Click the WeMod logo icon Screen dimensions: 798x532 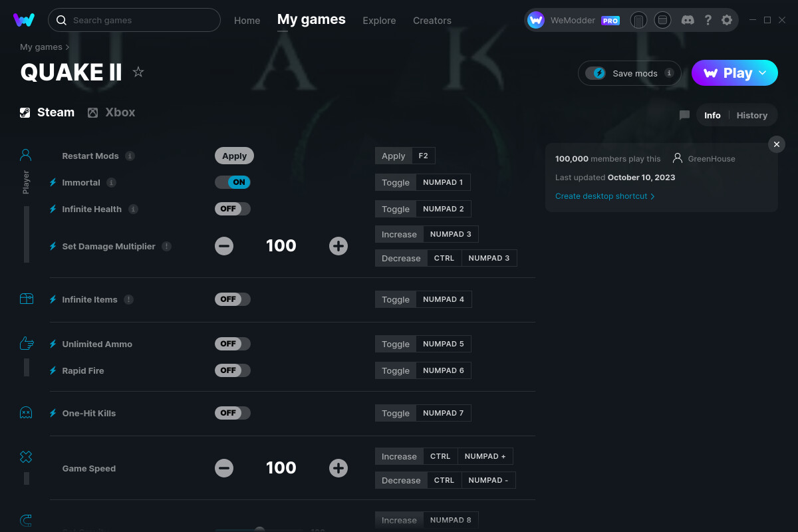(24, 20)
